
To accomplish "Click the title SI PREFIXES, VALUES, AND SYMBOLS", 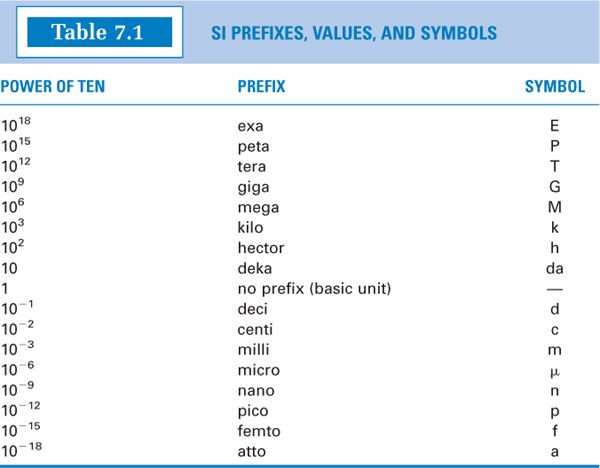I will click(354, 33).
